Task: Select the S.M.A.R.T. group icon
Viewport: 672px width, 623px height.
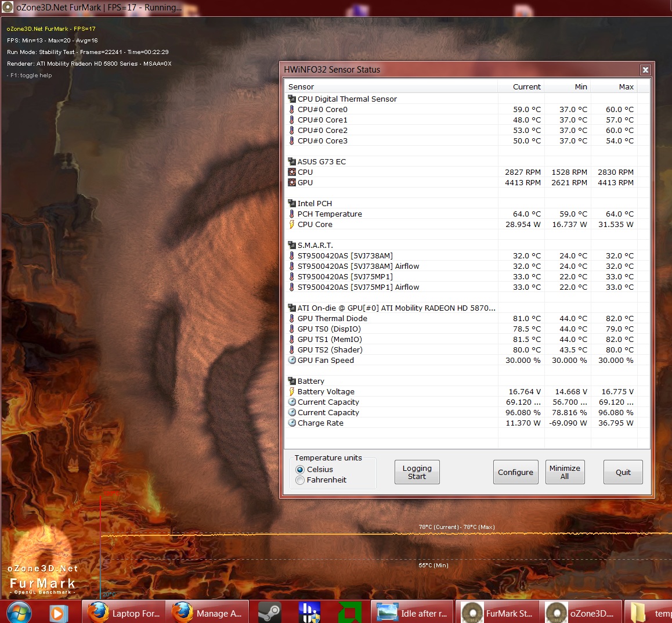Action: pos(292,245)
